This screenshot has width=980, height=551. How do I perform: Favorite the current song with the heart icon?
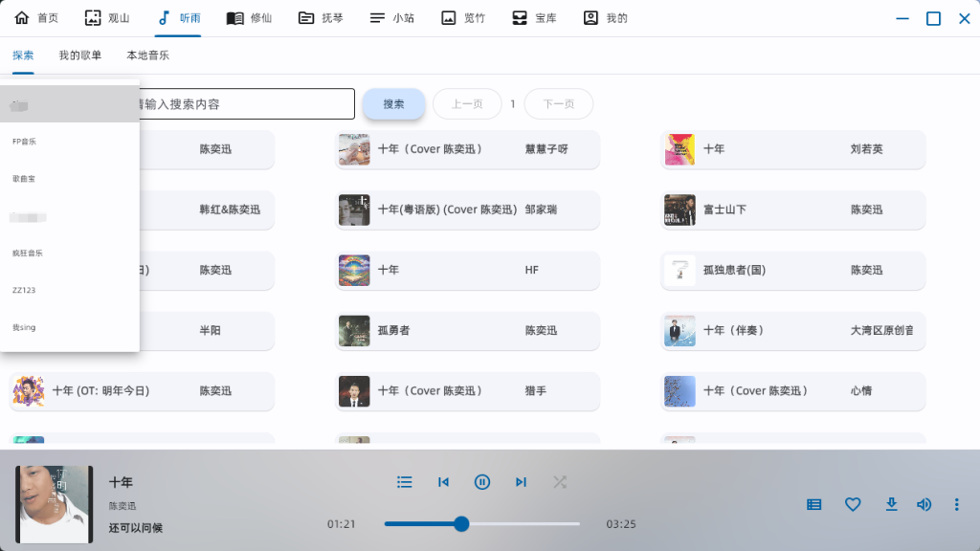(853, 505)
